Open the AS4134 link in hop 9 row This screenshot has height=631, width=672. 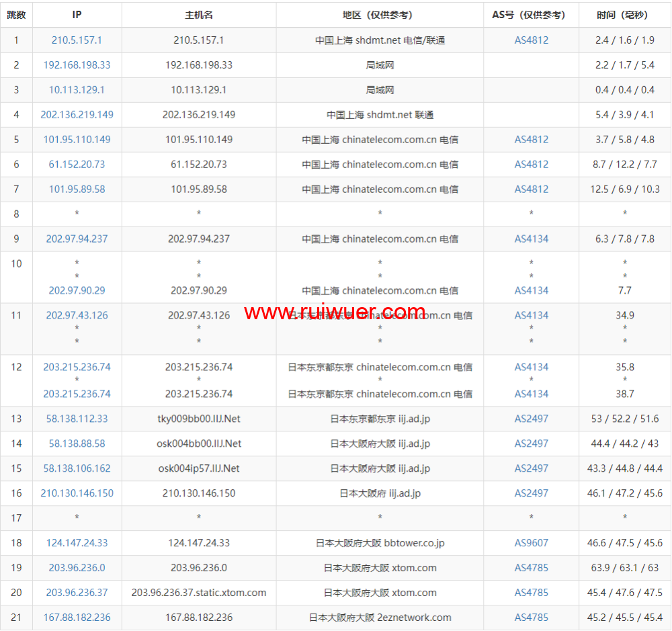(x=531, y=239)
